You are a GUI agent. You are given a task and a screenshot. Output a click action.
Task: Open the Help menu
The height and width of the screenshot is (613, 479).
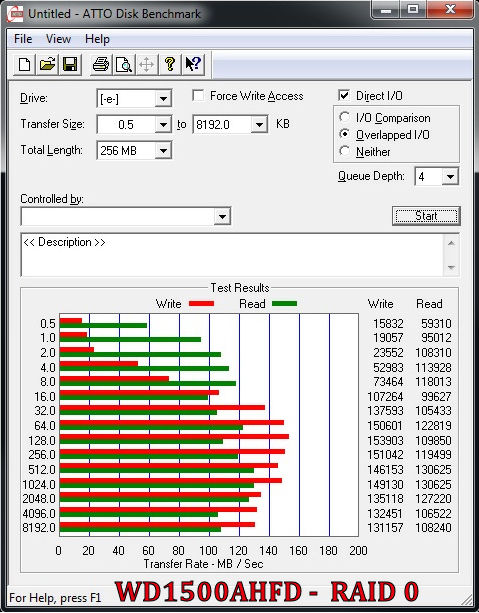pos(97,39)
